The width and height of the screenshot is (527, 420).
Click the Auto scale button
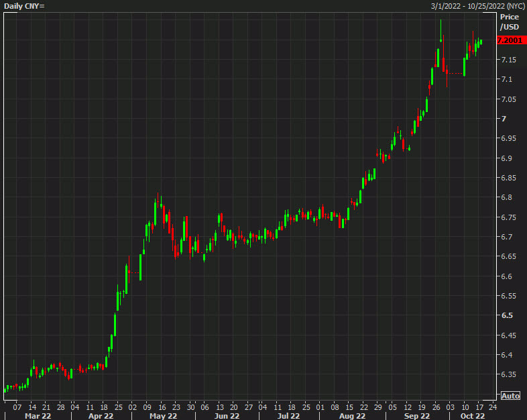pos(510,396)
